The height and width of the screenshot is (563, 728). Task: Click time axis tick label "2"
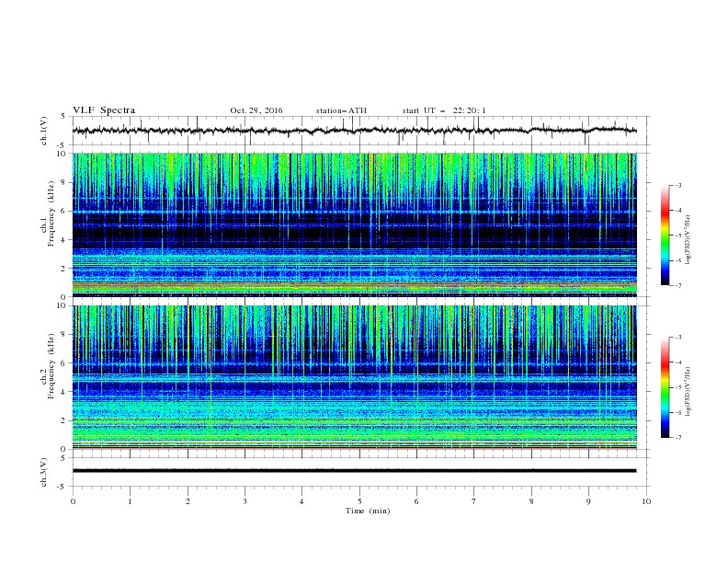click(188, 501)
